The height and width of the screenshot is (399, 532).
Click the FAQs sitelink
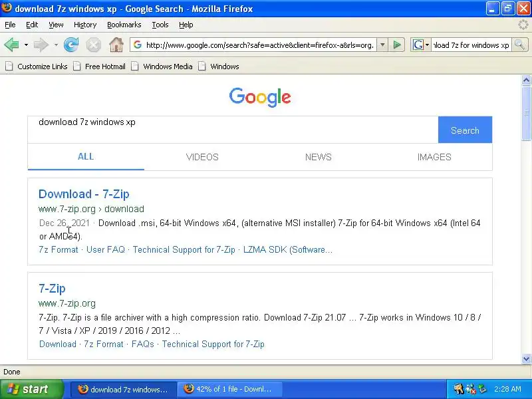click(x=142, y=344)
